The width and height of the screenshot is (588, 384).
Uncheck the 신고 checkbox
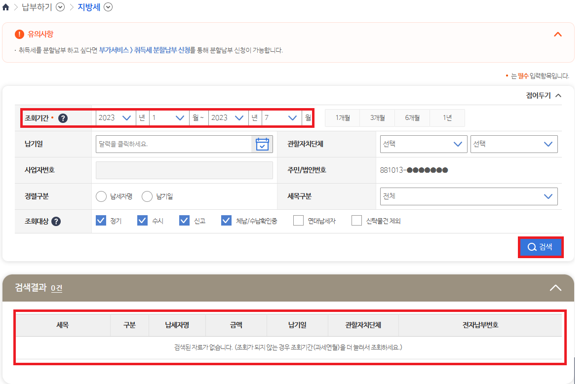tap(184, 221)
